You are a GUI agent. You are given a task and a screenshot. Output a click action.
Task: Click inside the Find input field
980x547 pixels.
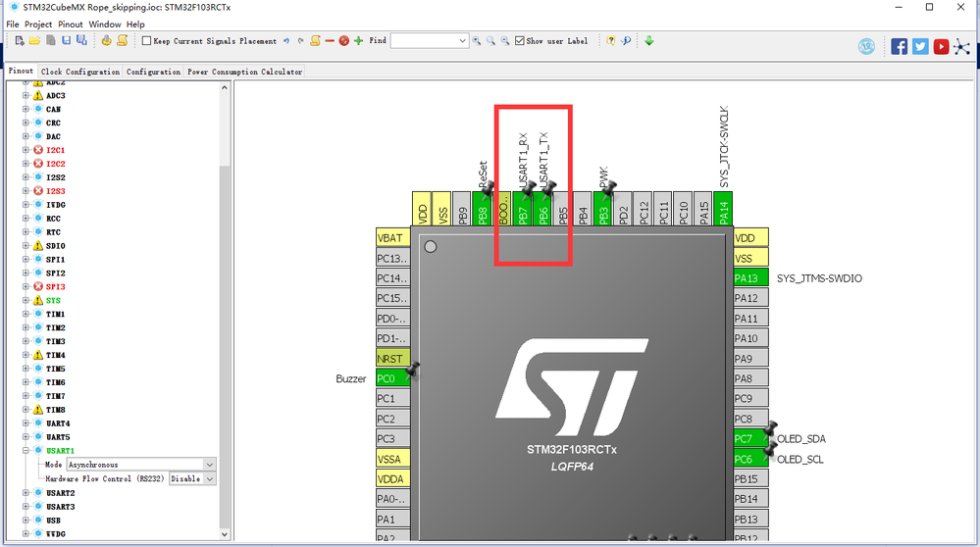425,41
